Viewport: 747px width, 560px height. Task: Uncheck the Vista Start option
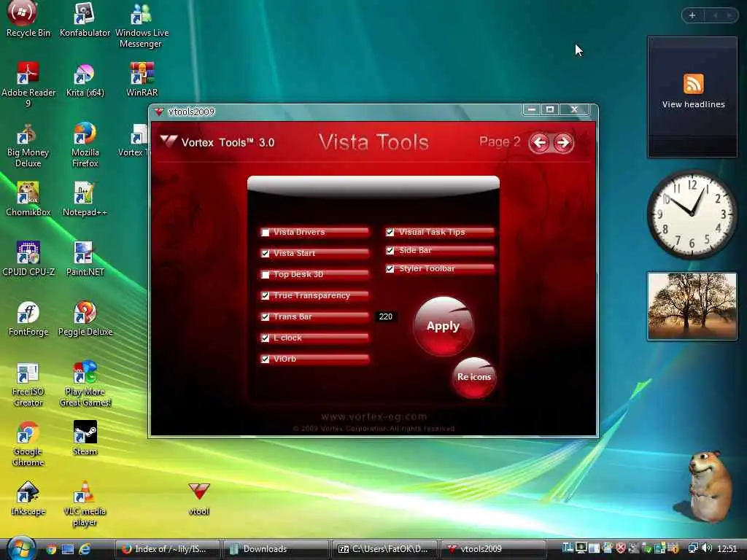pos(266,253)
